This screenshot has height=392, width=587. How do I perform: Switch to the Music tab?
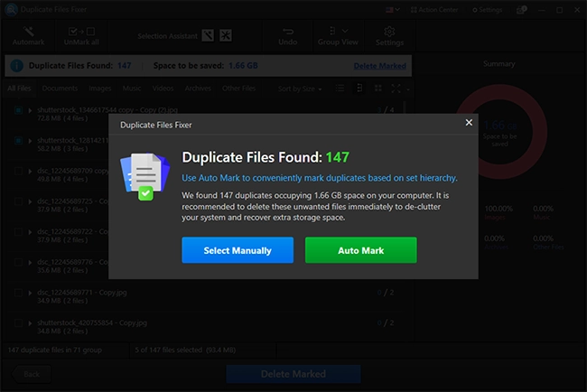click(132, 89)
